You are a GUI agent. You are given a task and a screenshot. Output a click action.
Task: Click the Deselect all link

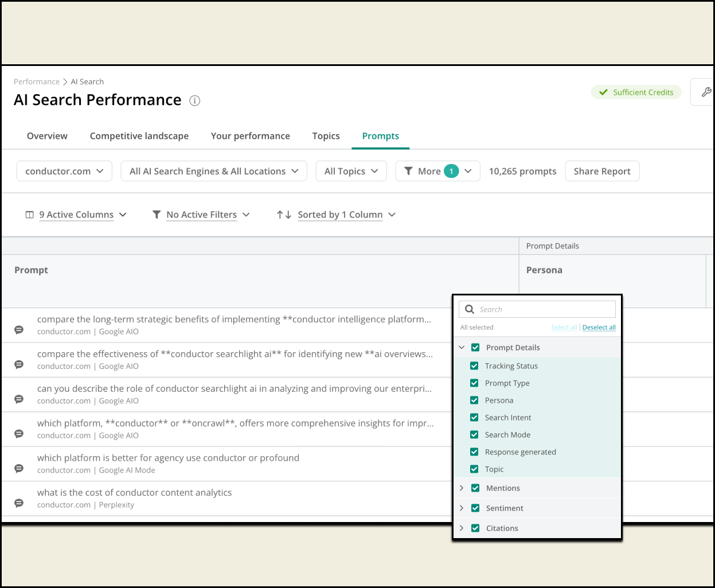[x=599, y=328]
